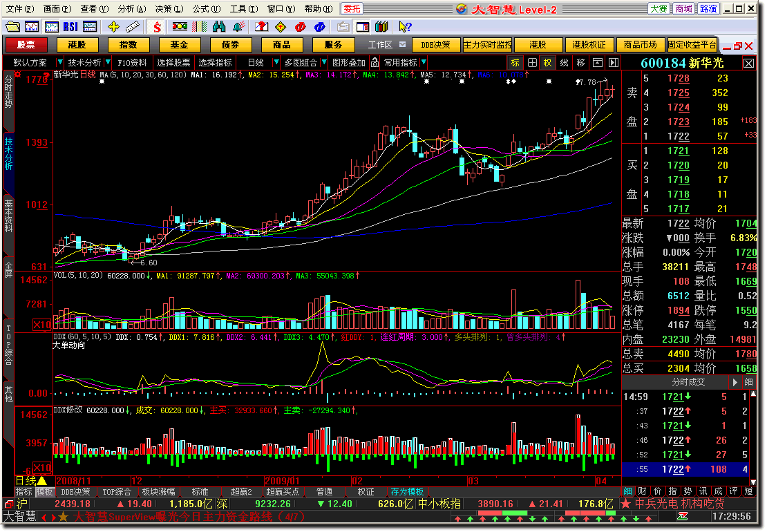Click the 选择股票 button
Image resolution: width=767 pixels, height=532 pixels.
coord(173,63)
